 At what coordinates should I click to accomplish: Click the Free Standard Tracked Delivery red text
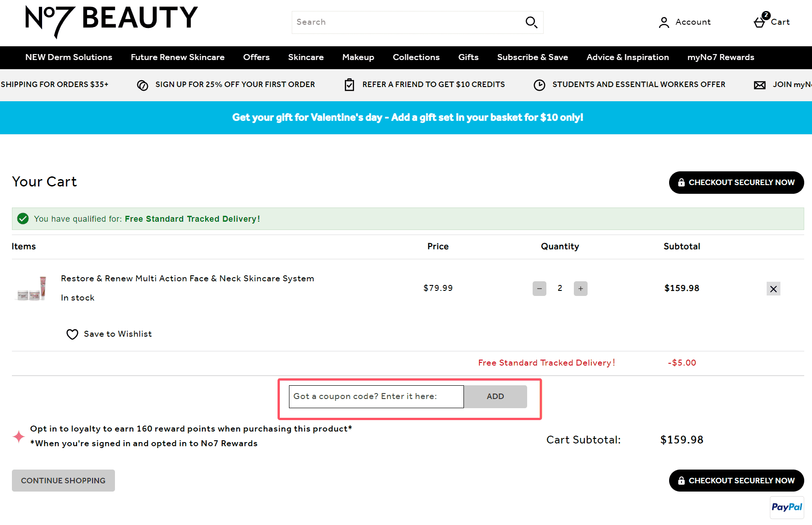(x=547, y=363)
